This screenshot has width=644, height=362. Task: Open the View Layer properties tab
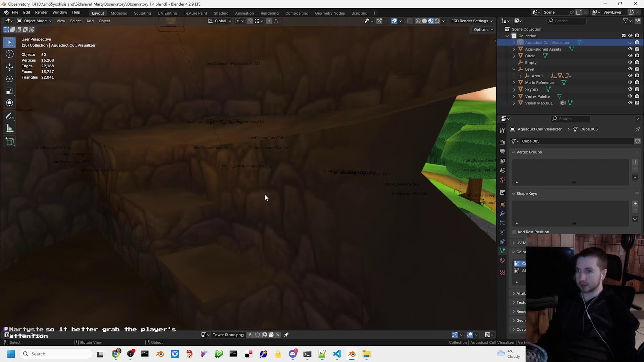[502, 161]
